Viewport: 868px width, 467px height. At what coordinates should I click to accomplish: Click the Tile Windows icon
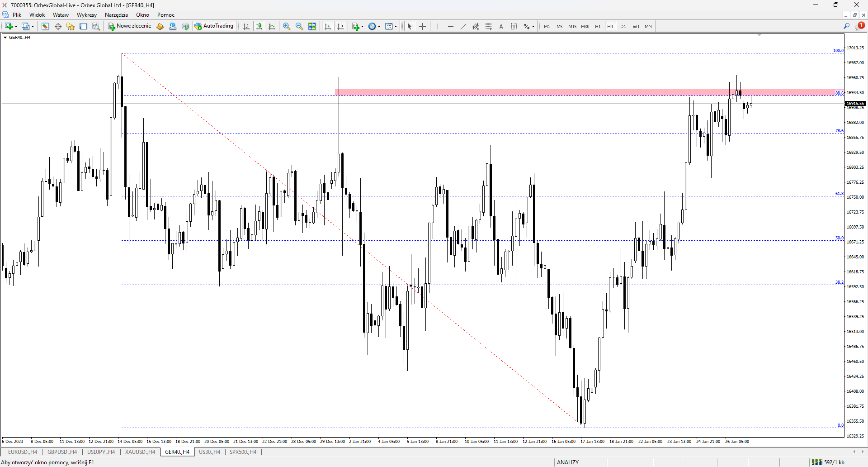point(312,26)
